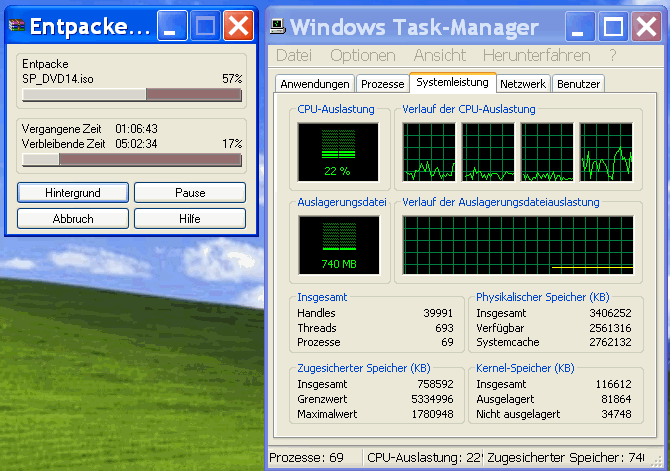Click the WinRAR icon in Entpacke title bar
670x471 pixels.
[17, 26]
